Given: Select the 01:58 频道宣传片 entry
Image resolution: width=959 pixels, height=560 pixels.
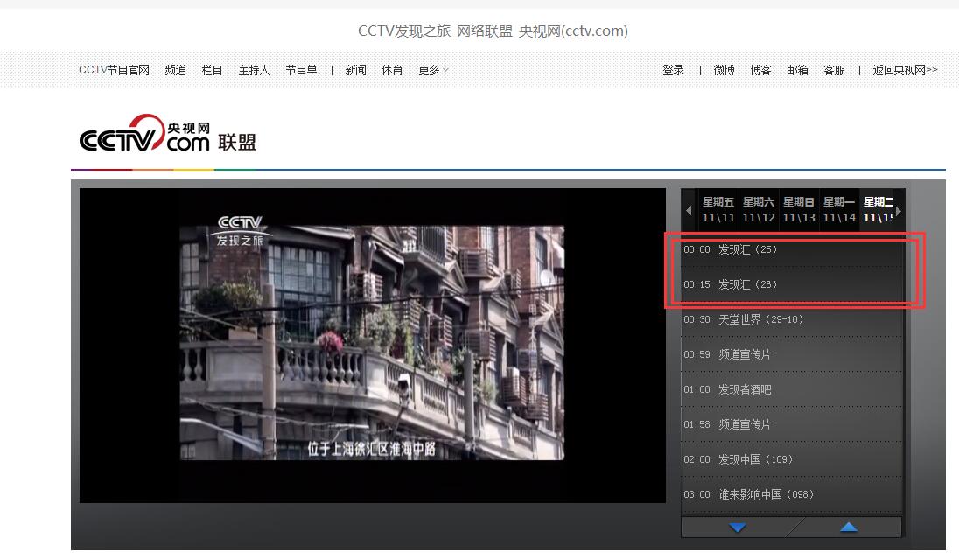Looking at the screenshot, I should [792, 424].
